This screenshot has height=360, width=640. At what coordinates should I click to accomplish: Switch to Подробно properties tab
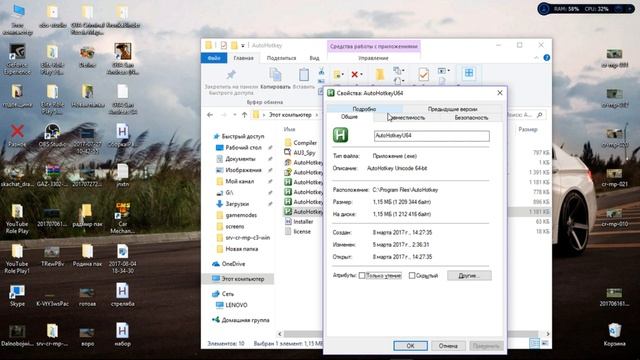(364, 109)
